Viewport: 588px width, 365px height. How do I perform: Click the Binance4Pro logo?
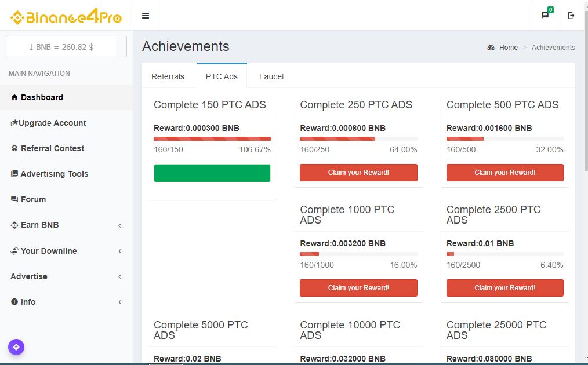pos(66,17)
